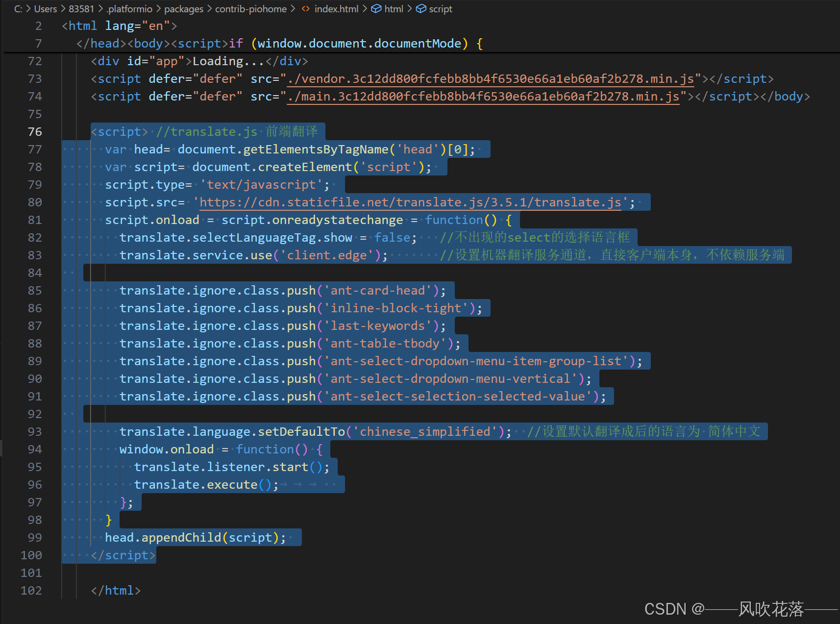Screen dimensions: 840x624
Task: Expand breadcrumb chevron after 'packages'
Action: pyautogui.click(x=209, y=9)
